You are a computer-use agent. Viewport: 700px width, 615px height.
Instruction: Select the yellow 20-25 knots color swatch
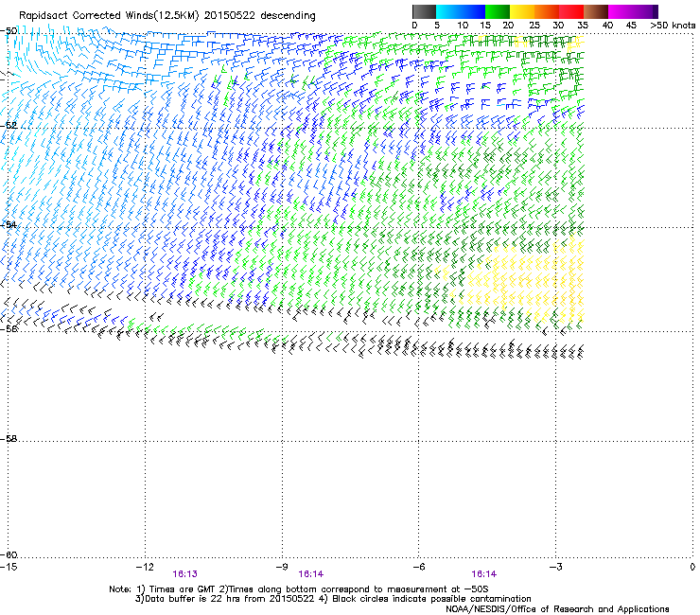[522, 11]
